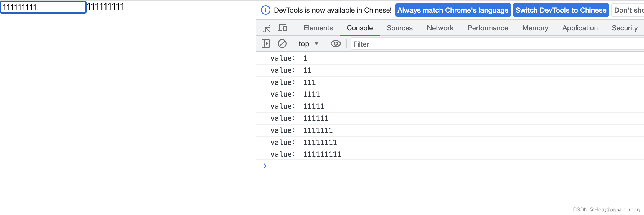Click the page text input containing 111111111
644x215 pixels.
[x=43, y=7]
